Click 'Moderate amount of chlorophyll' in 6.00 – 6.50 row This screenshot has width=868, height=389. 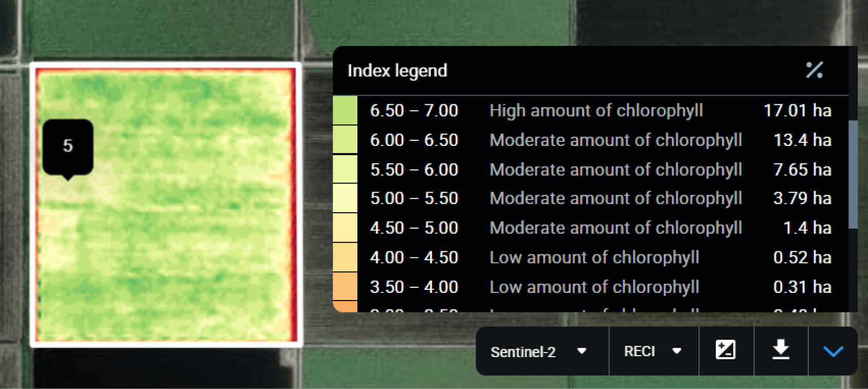(x=616, y=140)
